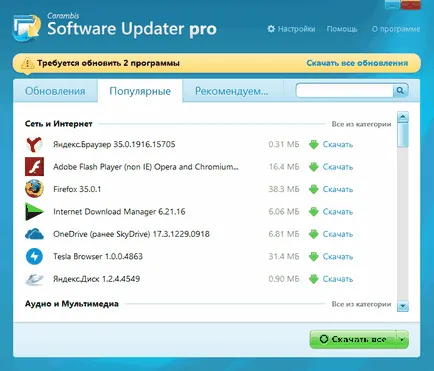This screenshot has height=371, width=434.
Task: Click Скачать все обновления link
Action: (x=357, y=63)
